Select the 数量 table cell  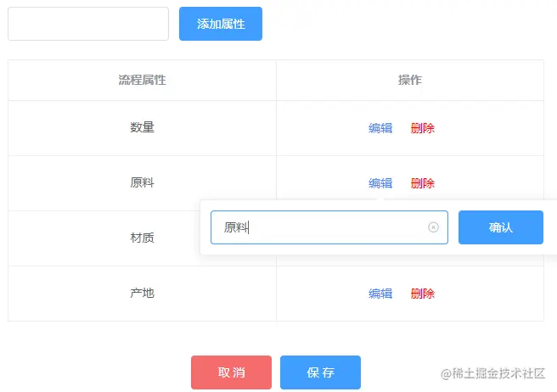142,128
